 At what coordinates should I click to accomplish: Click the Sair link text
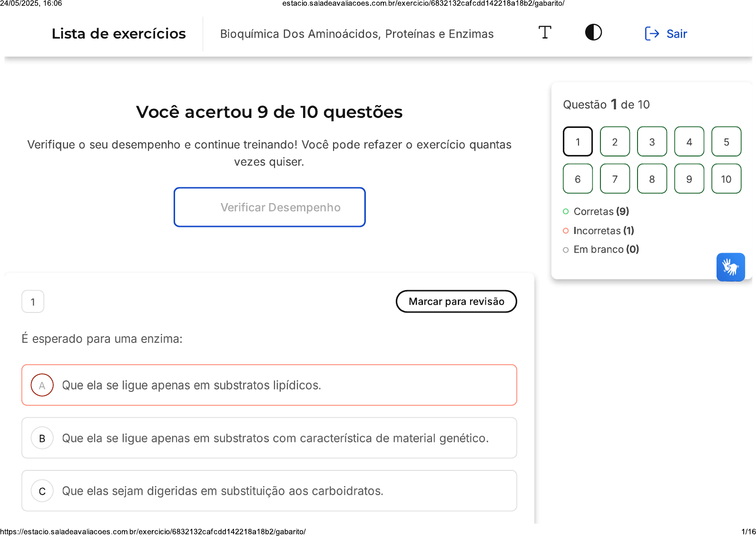coord(677,34)
